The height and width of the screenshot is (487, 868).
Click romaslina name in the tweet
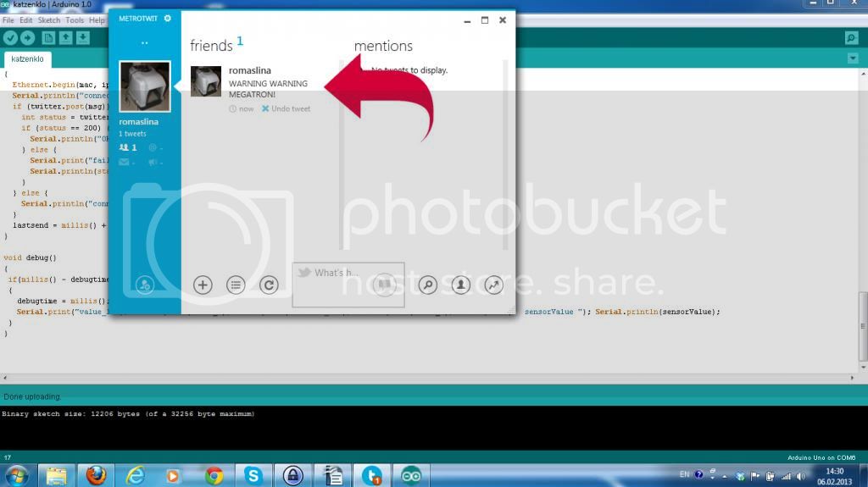250,70
